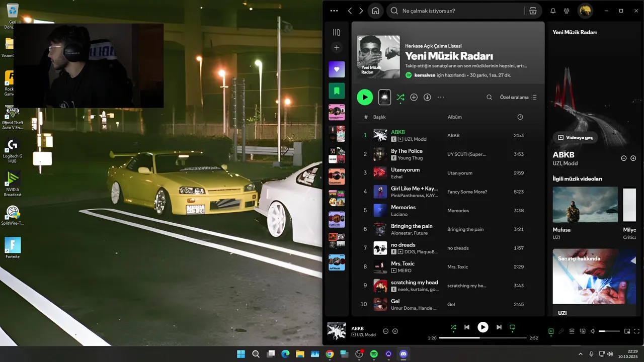The image size is (644, 362).
Task: Go to the previous track
Action: click(x=466, y=327)
